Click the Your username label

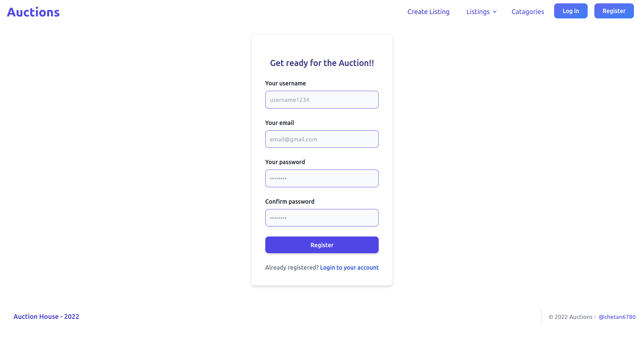tap(285, 83)
